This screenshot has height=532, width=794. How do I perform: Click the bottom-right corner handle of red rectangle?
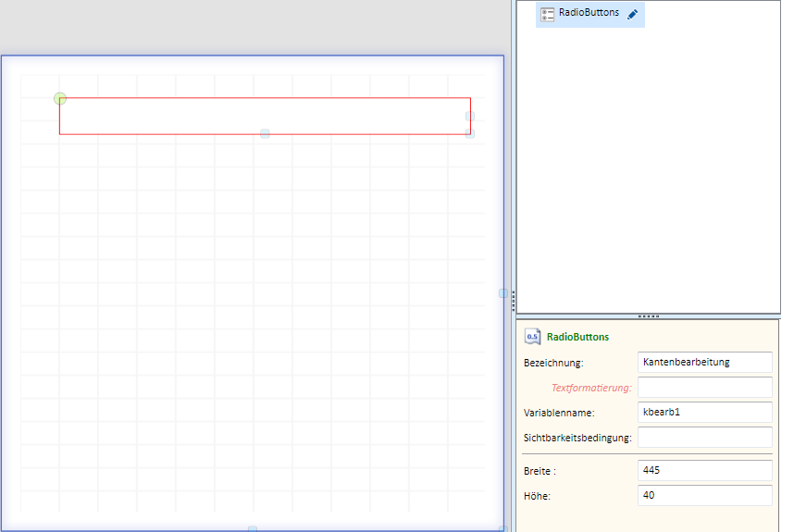[x=470, y=133]
